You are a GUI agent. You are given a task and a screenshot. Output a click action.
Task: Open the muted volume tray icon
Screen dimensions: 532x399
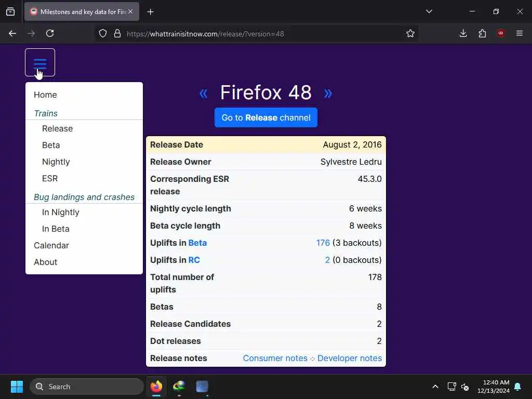465,387
